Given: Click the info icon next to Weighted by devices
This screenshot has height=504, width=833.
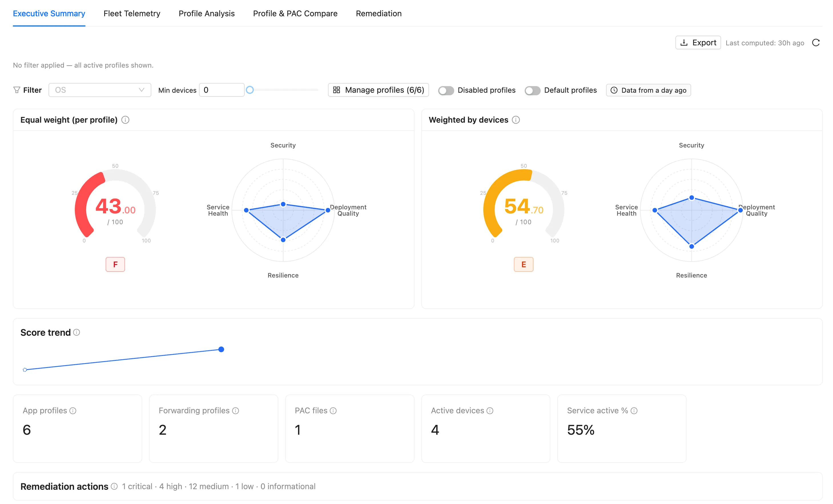Looking at the screenshot, I should click(516, 120).
